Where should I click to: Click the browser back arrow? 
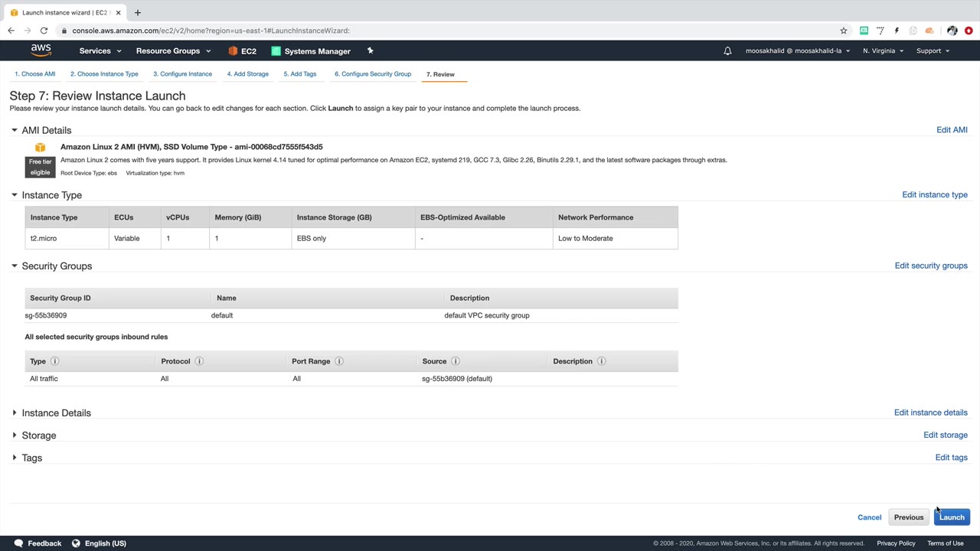pyautogui.click(x=11, y=31)
